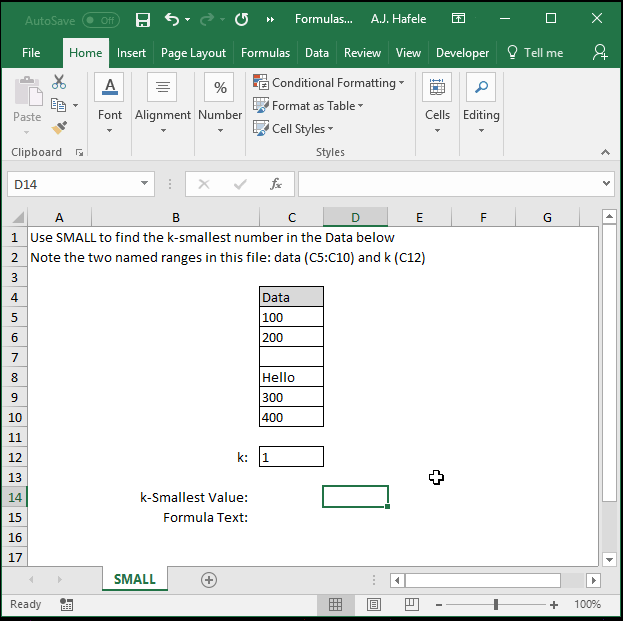Open Cell Styles menu

coord(293,129)
